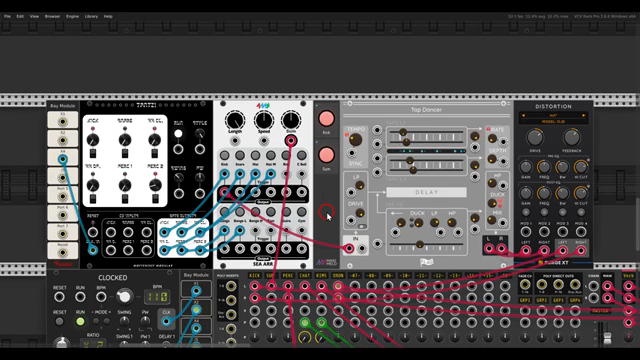640x360 pixels.
Task: Click the DEPTH knob on Tap Dancer
Action: pyautogui.click(x=493, y=159)
